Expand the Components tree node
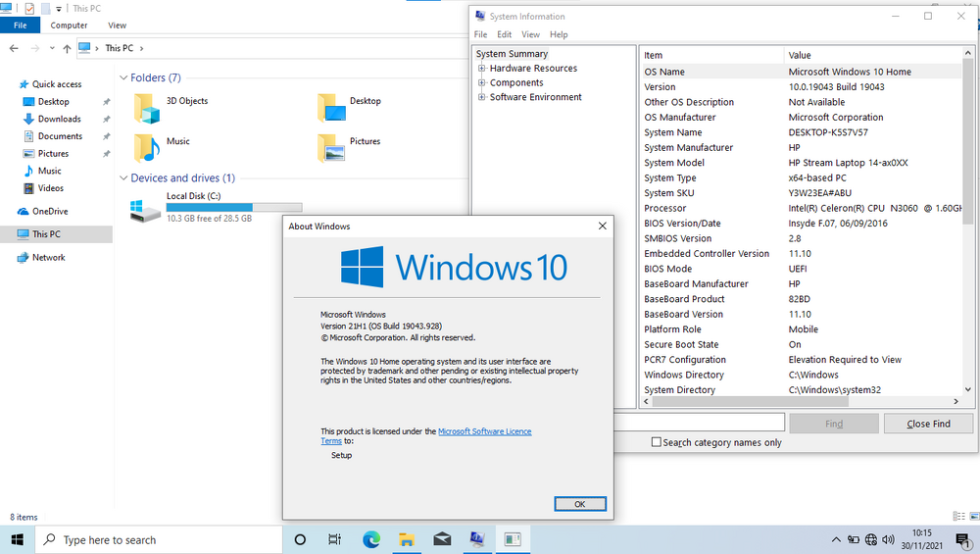The width and height of the screenshot is (980, 554). 482,82
